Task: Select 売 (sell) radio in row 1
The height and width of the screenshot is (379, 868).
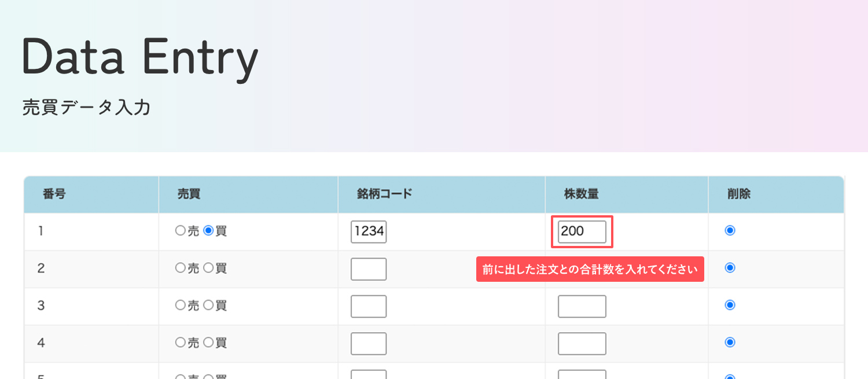Action: [180, 231]
